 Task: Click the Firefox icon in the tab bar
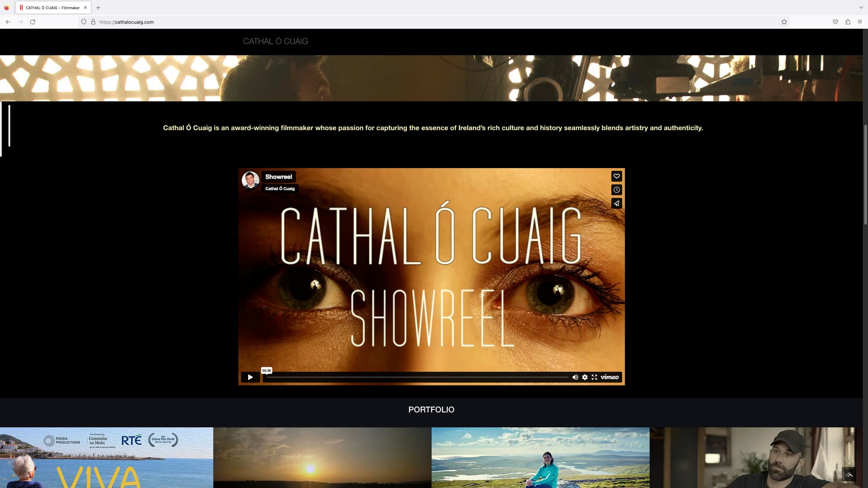[6, 8]
